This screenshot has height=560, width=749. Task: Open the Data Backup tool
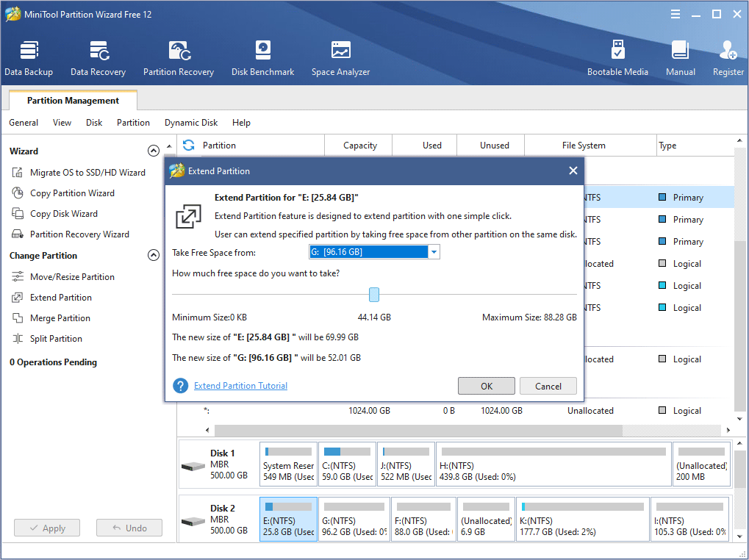click(x=29, y=58)
